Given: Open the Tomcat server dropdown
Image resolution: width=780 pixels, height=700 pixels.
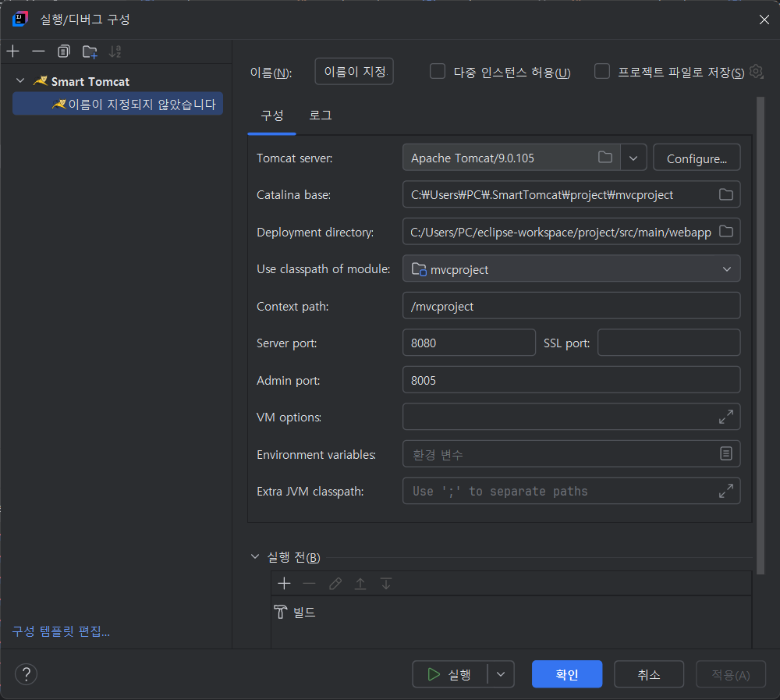Looking at the screenshot, I should [x=633, y=158].
